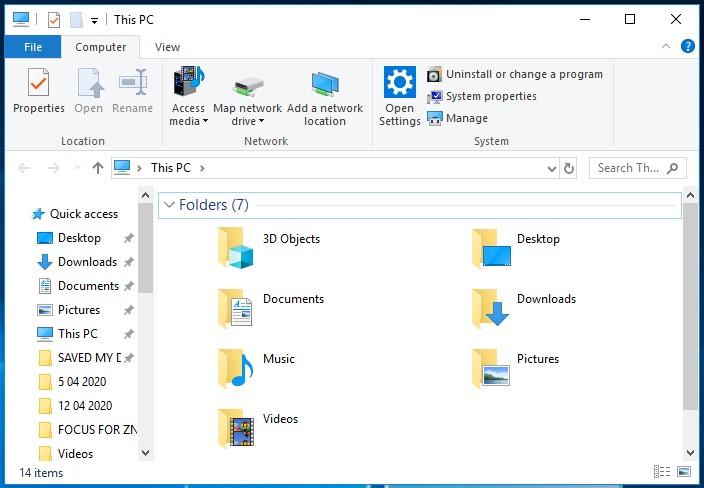The image size is (704, 488).
Task: Open Access media dropdown arrow
Action: tap(206, 121)
